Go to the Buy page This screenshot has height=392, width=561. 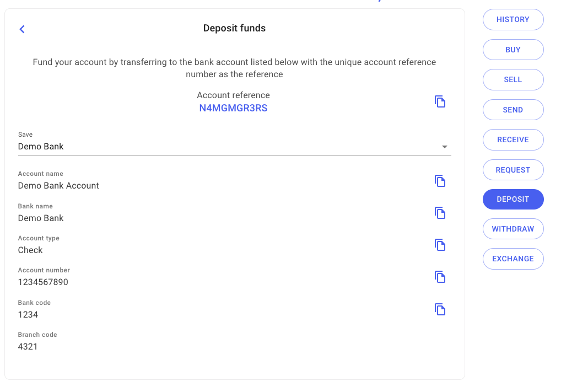pyautogui.click(x=513, y=50)
